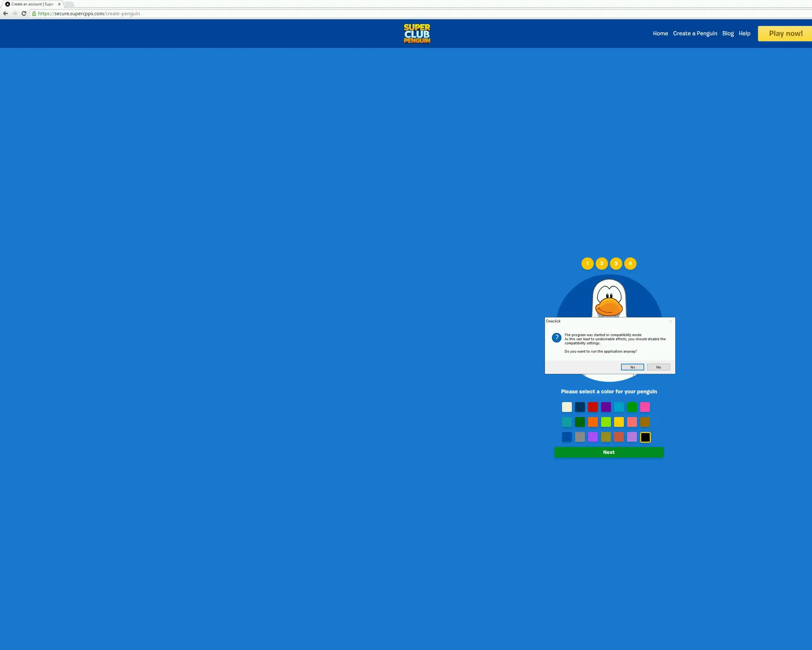Open the Help link
Viewport: 812px width, 650px height.
pyautogui.click(x=744, y=34)
